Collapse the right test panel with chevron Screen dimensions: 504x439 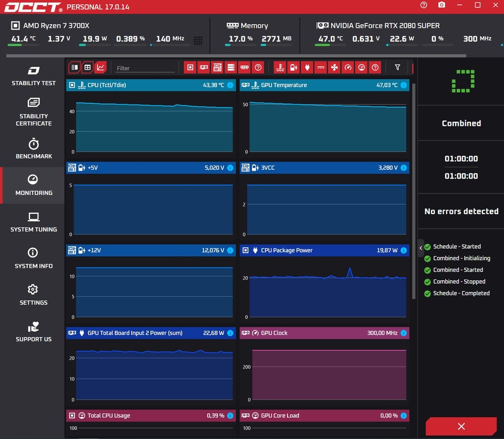pyautogui.click(x=421, y=248)
